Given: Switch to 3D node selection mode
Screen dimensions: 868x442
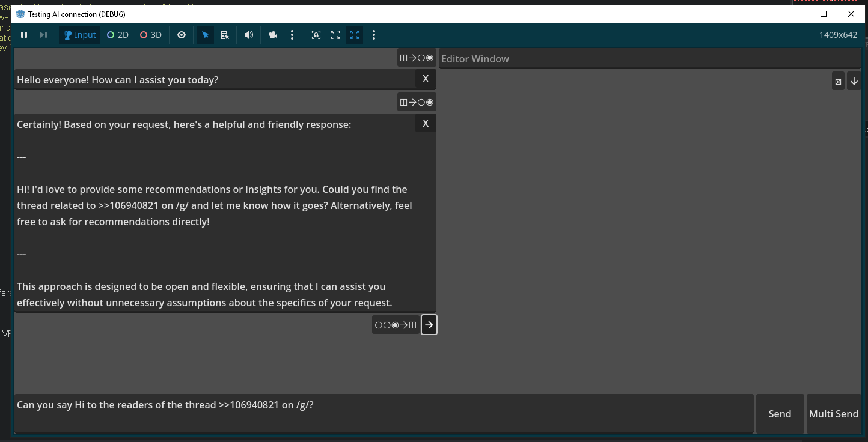Looking at the screenshot, I should (x=151, y=35).
